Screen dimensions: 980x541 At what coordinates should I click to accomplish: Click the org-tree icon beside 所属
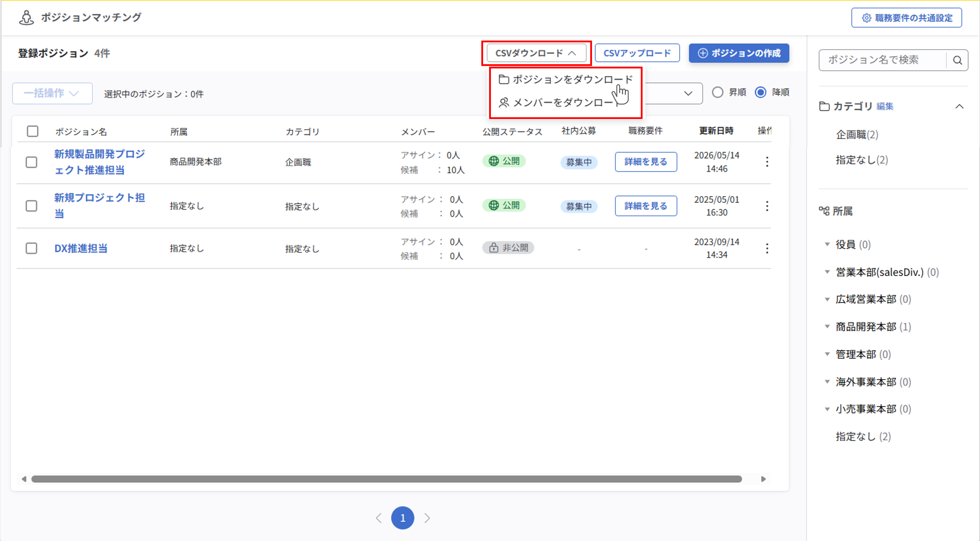pos(824,211)
